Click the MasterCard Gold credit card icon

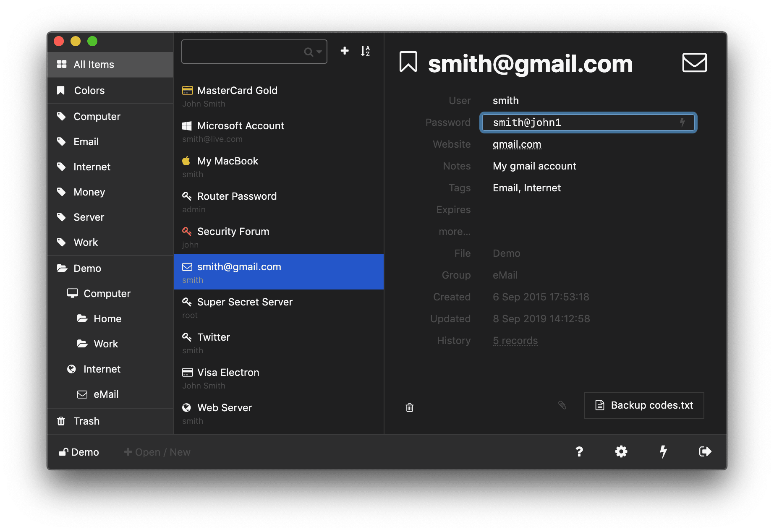pyautogui.click(x=187, y=91)
